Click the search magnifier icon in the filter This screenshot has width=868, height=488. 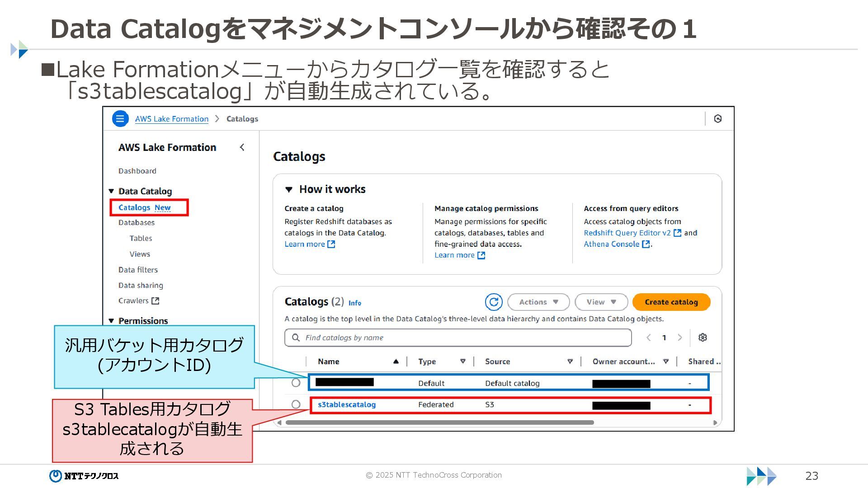(x=296, y=338)
